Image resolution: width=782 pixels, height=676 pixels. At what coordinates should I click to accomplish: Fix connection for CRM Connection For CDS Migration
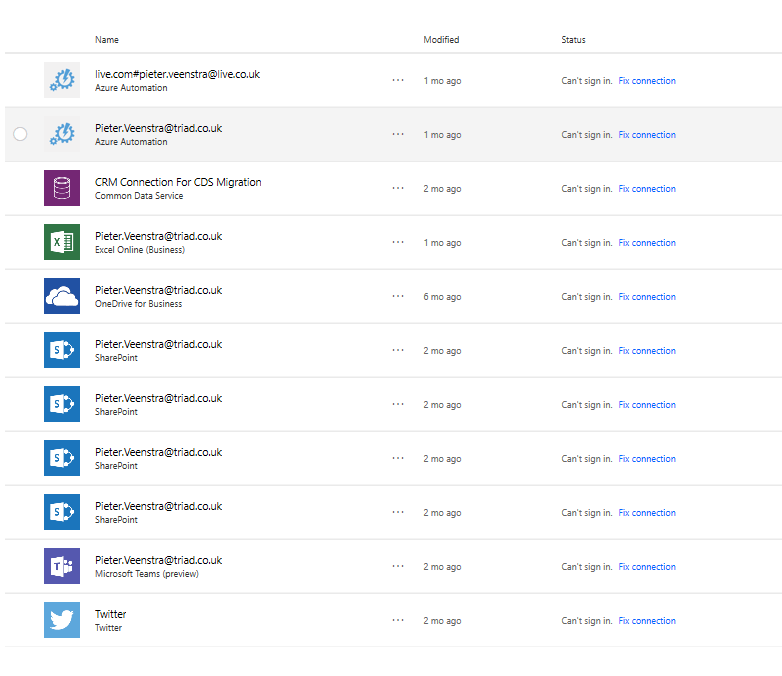point(647,189)
